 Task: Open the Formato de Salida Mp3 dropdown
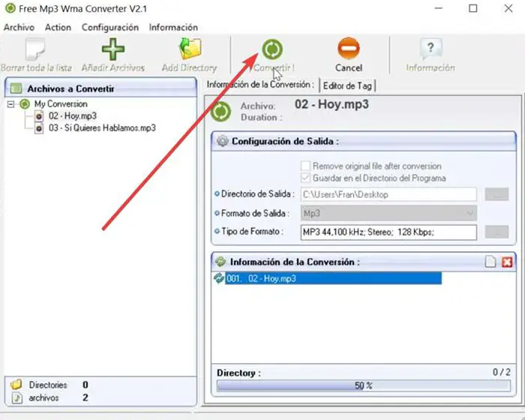point(388,213)
